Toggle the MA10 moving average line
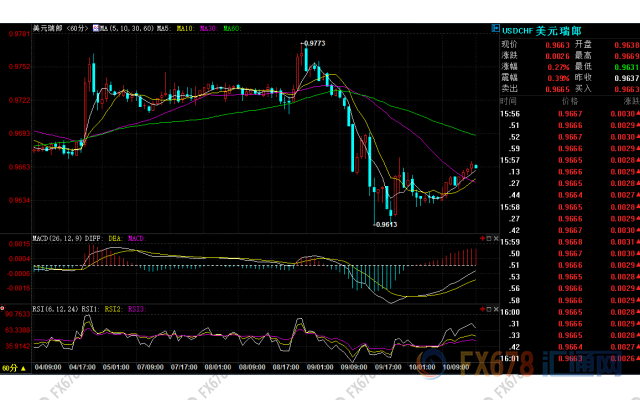 click(x=184, y=29)
